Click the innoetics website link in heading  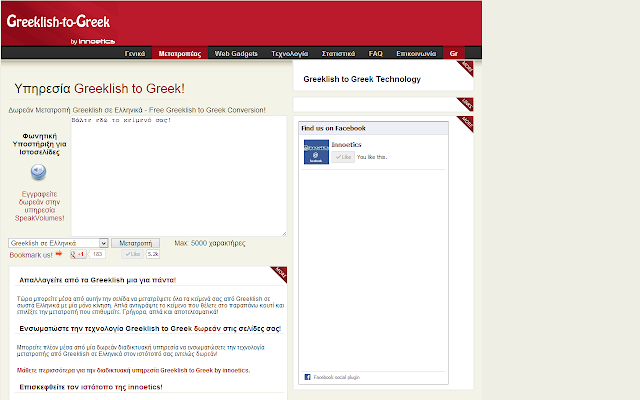click(121, 387)
